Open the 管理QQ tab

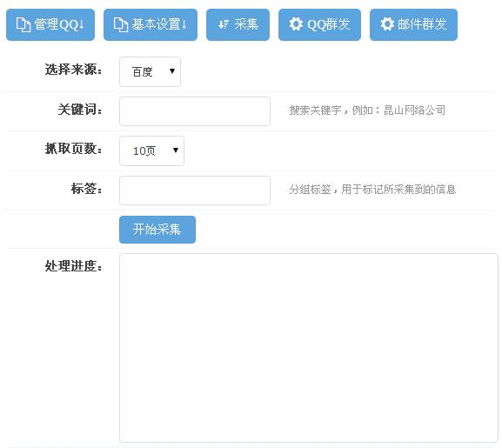click(50, 25)
